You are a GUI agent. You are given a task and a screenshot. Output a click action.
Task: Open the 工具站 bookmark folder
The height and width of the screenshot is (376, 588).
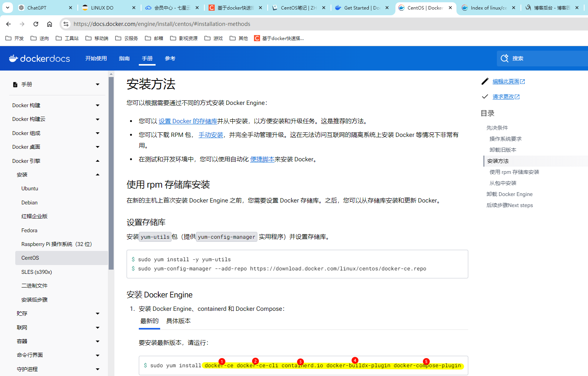pyautogui.click(x=67, y=38)
